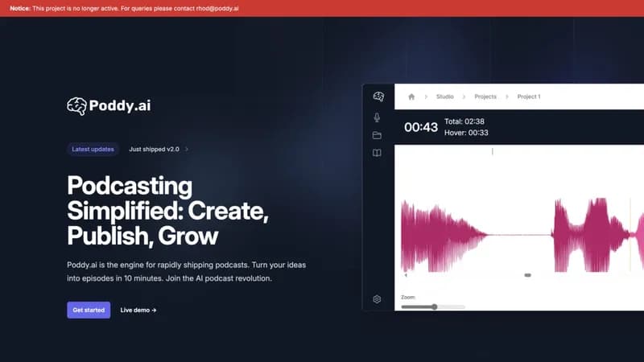Screen dimensions: 644x362
Task: Click the Zoom slider handle
Action: coord(434,306)
